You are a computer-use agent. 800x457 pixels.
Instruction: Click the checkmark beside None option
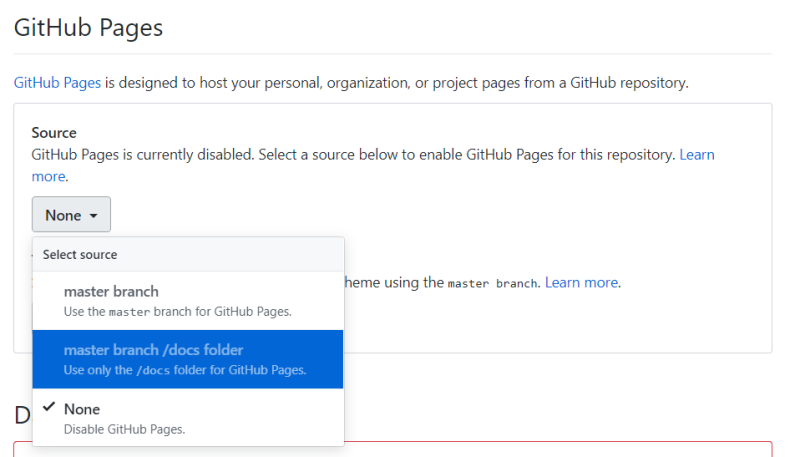[x=49, y=407]
